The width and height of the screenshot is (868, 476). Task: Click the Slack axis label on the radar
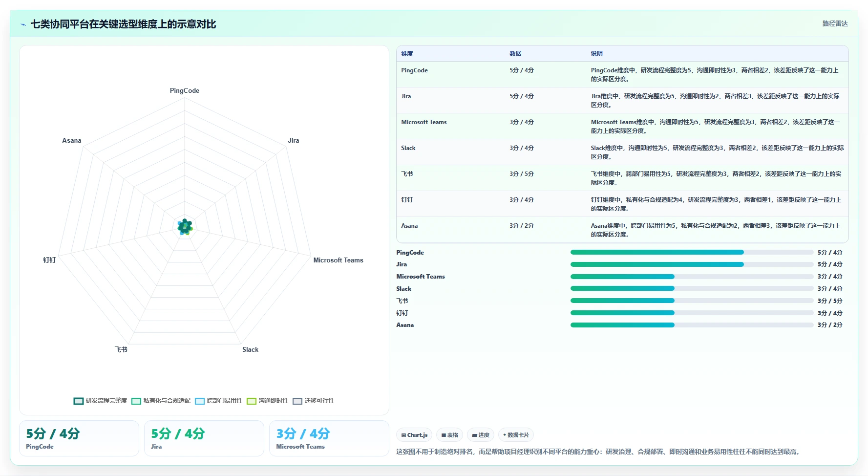coord(251,349)
